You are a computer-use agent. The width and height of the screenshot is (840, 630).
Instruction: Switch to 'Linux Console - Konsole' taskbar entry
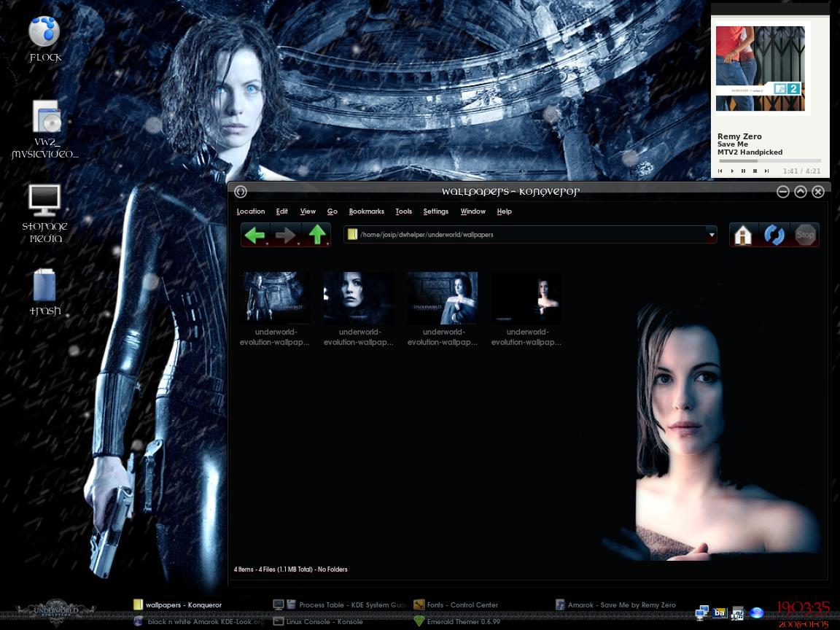[x=318, y=621]
